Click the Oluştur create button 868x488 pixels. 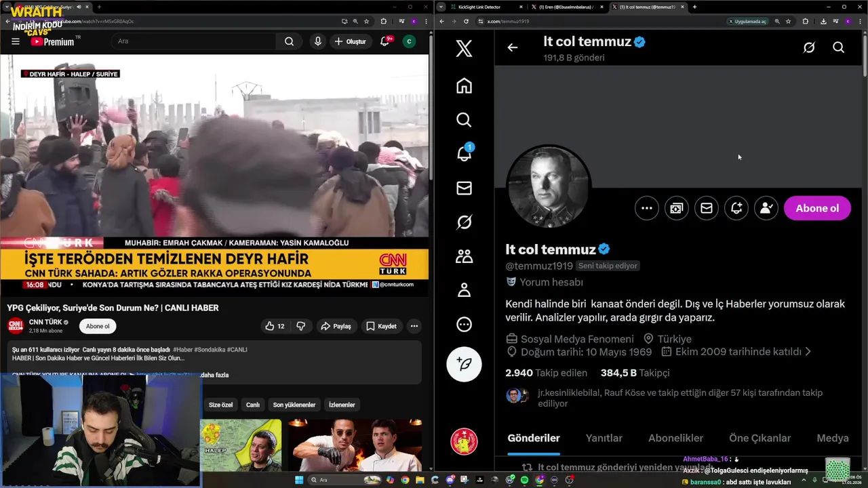350,41
